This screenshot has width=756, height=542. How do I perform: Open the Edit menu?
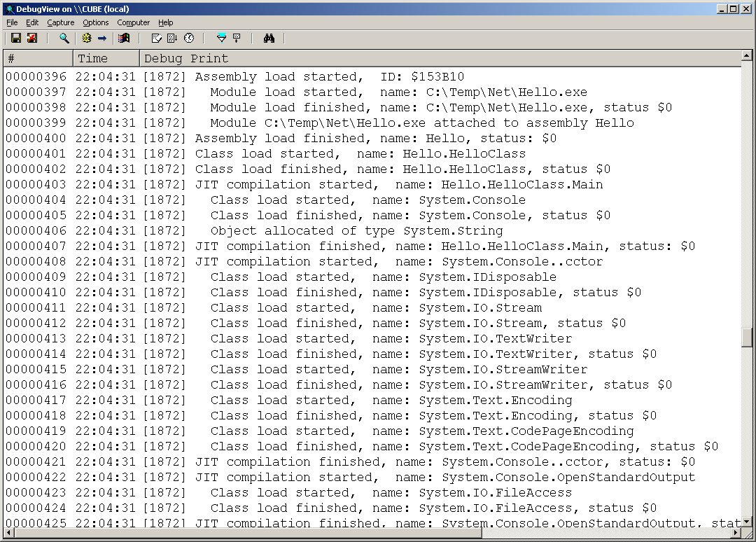point(31,22)
